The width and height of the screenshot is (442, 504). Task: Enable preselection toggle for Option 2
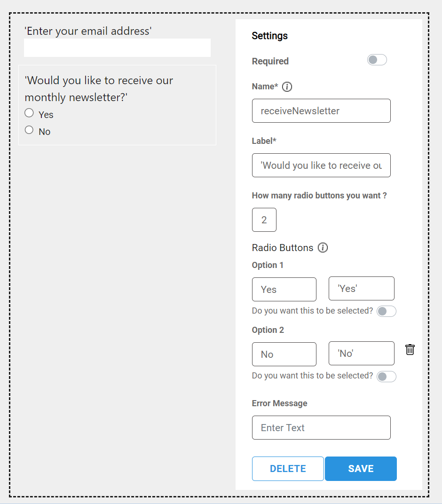click(386, 376)
